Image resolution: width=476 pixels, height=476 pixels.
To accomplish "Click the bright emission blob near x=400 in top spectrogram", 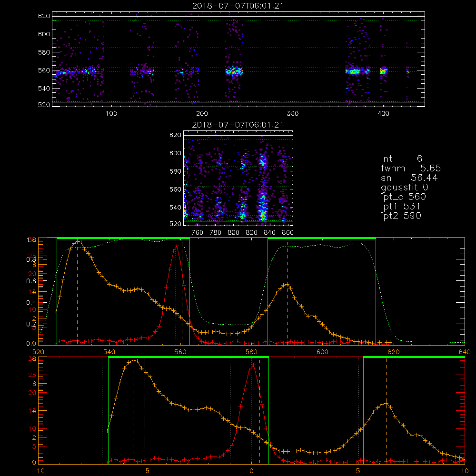I will tap(384, 71).
